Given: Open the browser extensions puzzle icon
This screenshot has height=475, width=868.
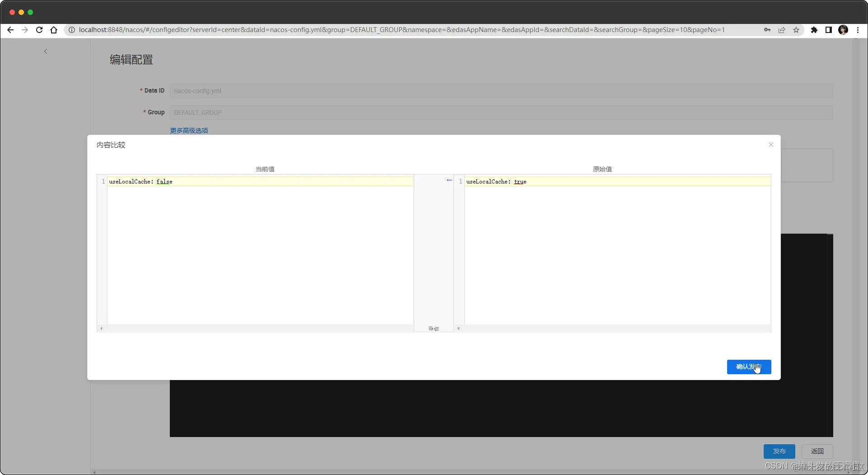Looking at the screenshot, I should pos(814,30).
